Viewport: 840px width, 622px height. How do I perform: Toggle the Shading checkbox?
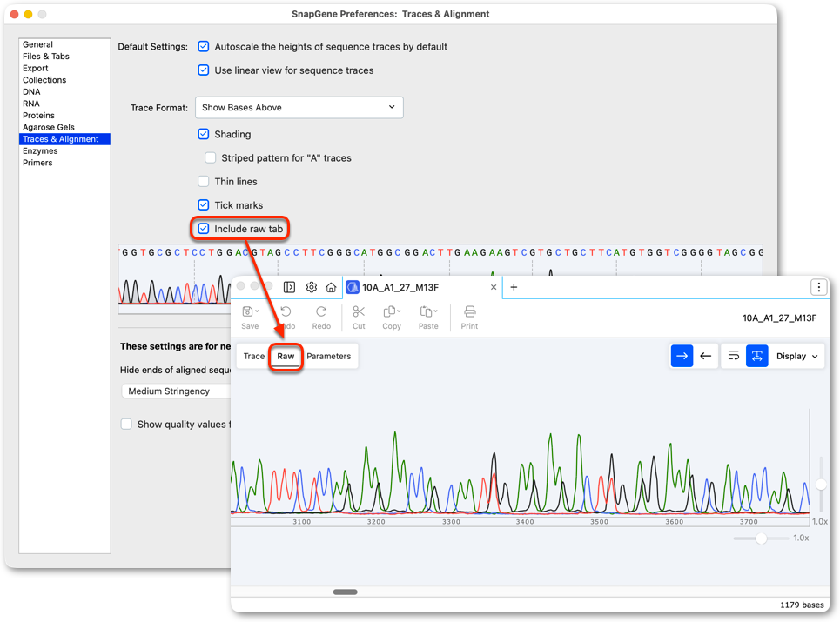pos(204,134)
